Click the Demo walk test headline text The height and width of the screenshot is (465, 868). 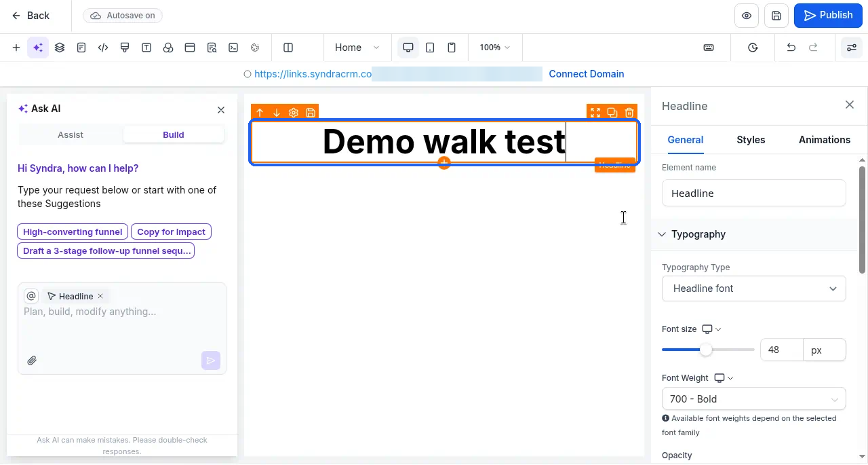tap(443, 141)
